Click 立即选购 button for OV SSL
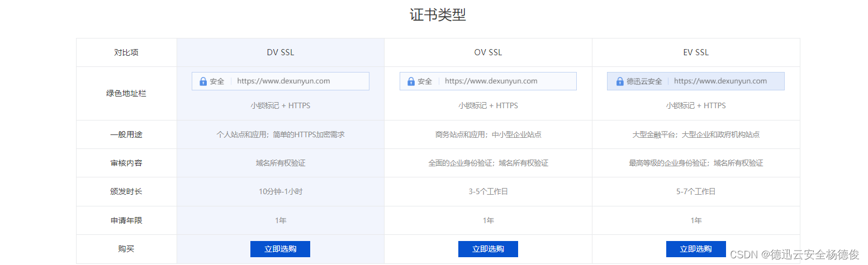The width and height of the screenshot is (868, 265). [x=488, y=249]
